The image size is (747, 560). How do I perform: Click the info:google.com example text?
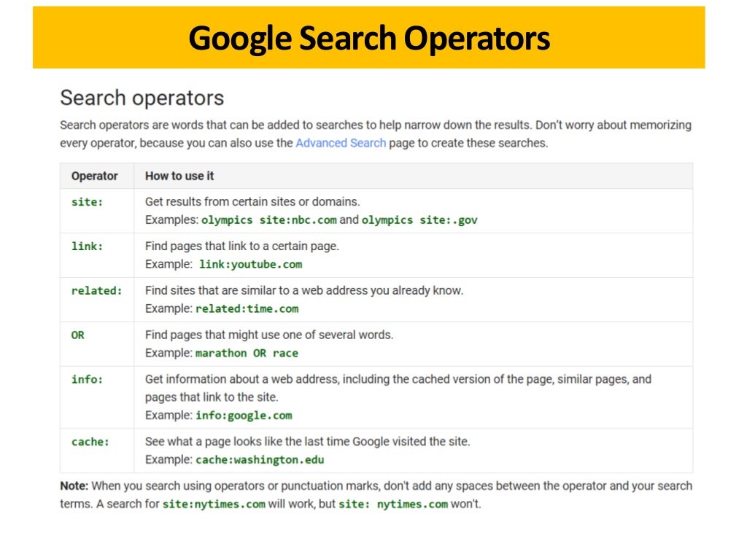click(x=244, y=415)
